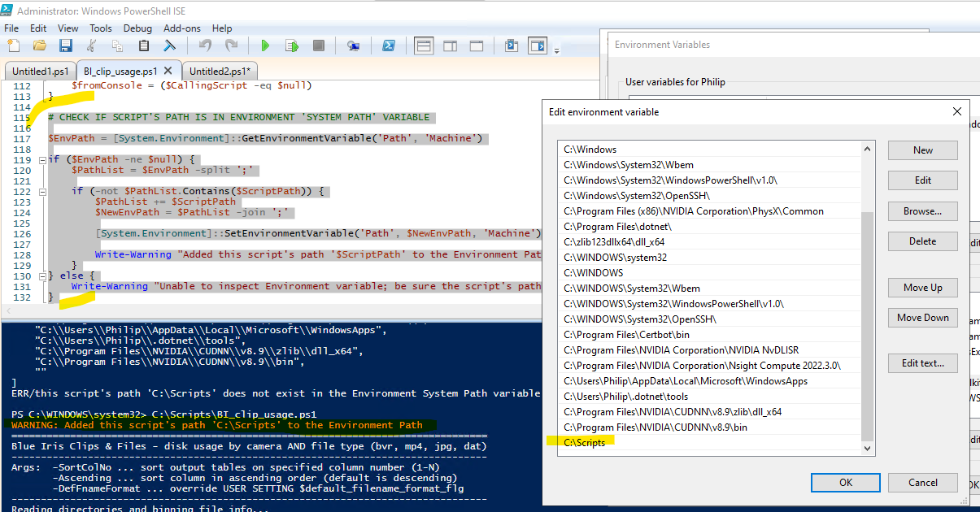980x512 pixels.
Task: Save the script with the floppy disk icon
Action: click(65, 46)
